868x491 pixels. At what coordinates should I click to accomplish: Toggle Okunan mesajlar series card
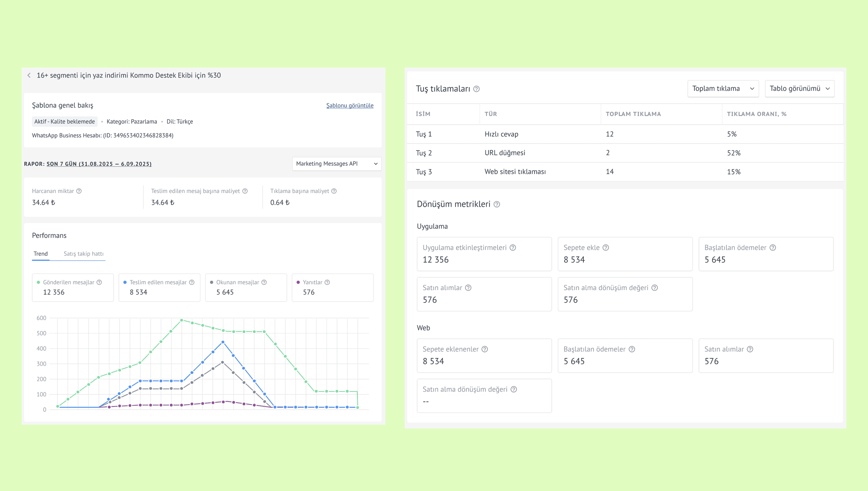tap(246, 288)
